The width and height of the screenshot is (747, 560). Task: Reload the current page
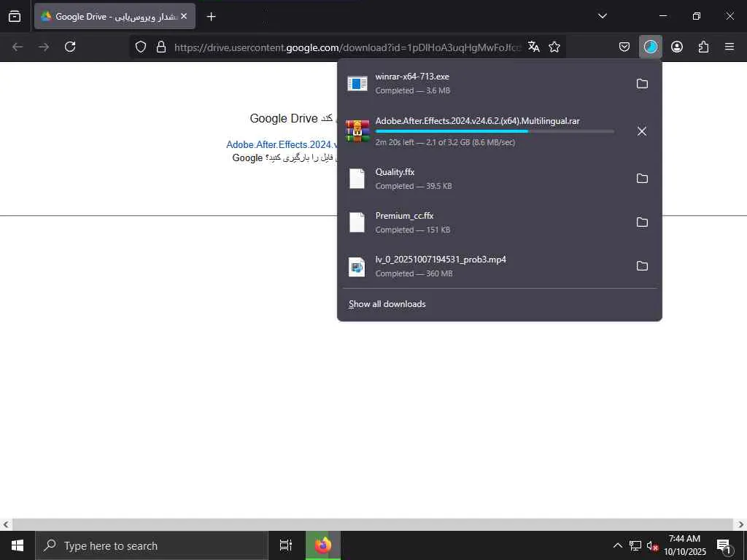point(70,47)
